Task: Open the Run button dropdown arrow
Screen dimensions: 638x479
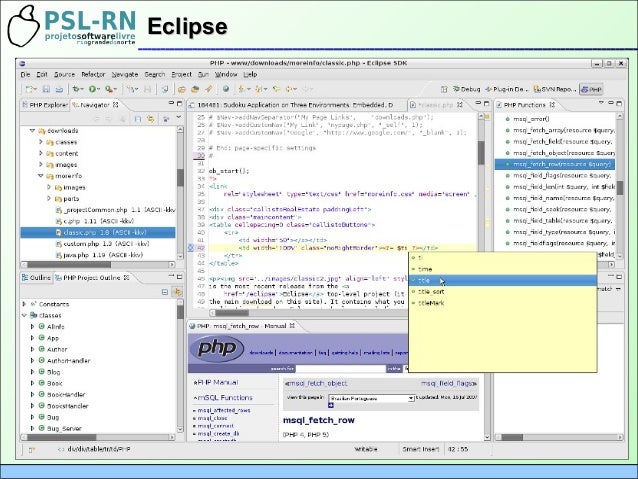Action: pos(99,89)
